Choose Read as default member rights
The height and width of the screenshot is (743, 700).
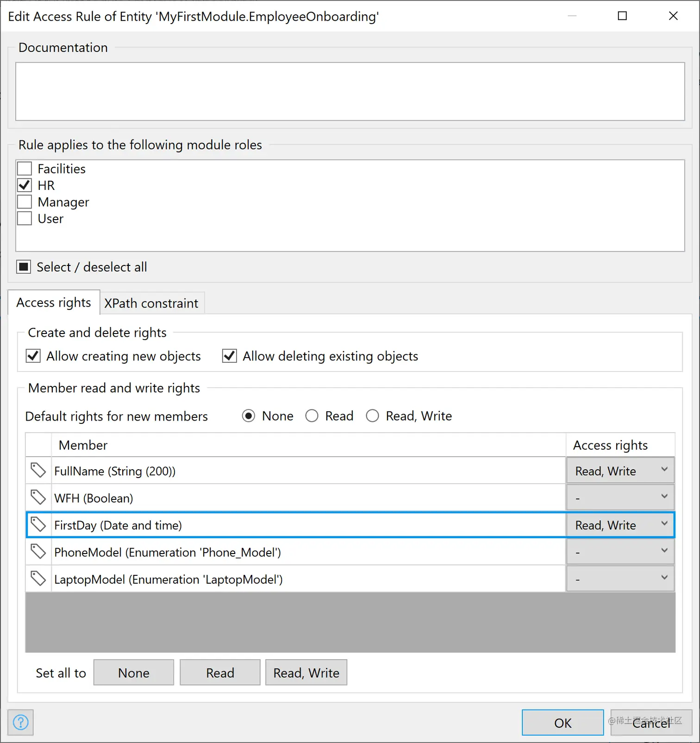(312, 416)
